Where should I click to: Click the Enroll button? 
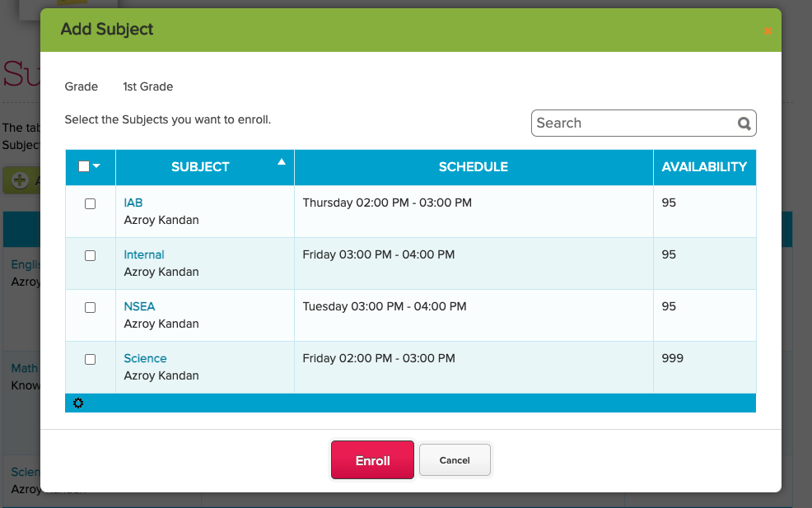(372, 460)
